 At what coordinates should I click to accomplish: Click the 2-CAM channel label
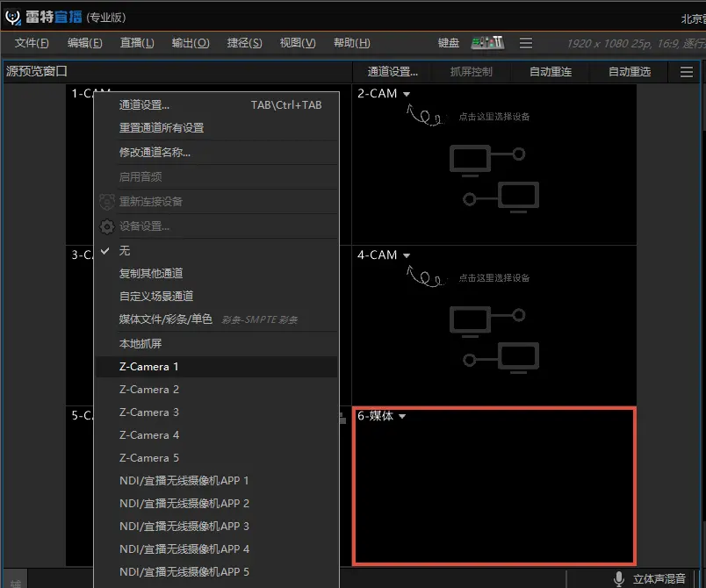[x=378, y=94]
